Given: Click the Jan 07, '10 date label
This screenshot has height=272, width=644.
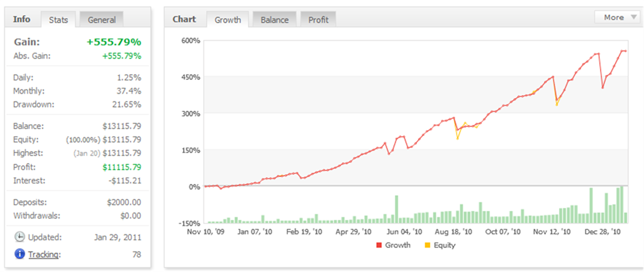Looking at the screenshot, I should tap(255, 232).
